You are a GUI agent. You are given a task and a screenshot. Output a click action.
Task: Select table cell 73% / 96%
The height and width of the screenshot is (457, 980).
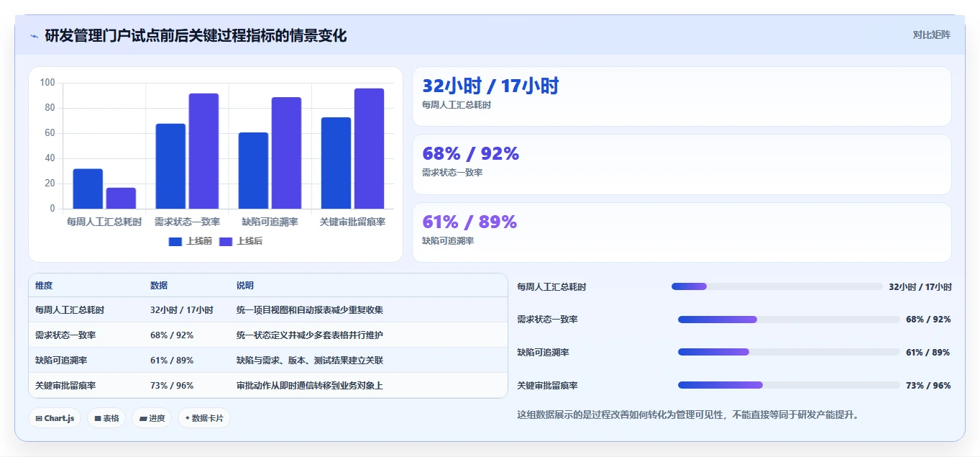[172, 386]
